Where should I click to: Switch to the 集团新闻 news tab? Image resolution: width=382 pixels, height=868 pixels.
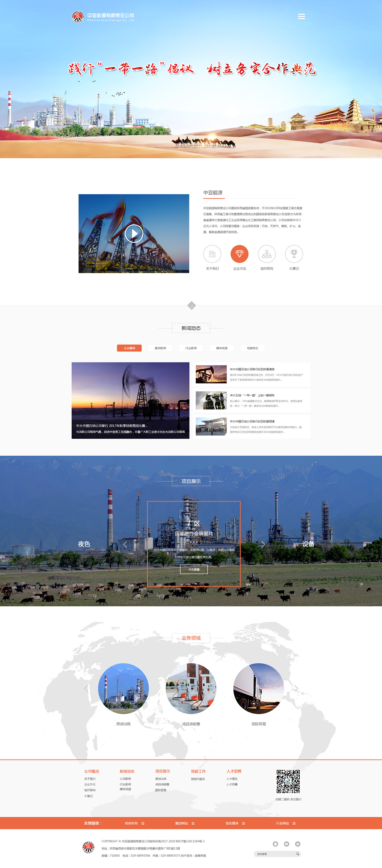click(x=160, y=348)
